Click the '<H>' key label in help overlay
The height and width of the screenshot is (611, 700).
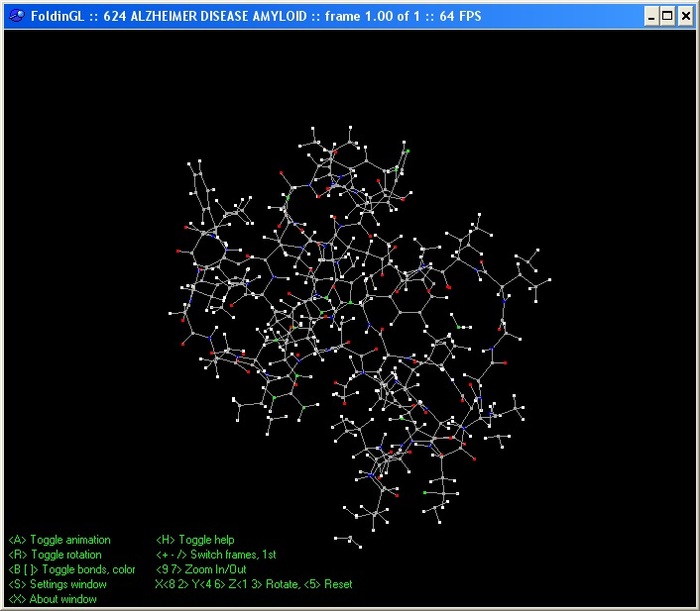click(x=165, y=540)
